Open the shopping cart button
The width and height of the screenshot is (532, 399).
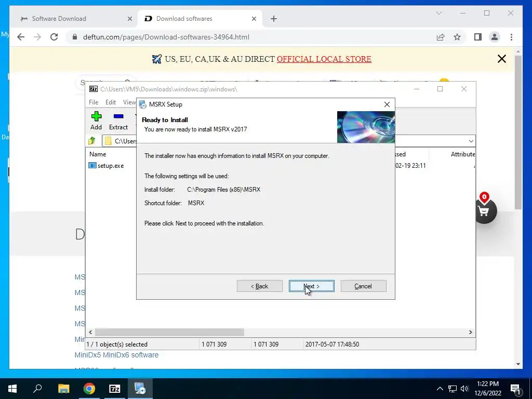[x=484, y=211]
